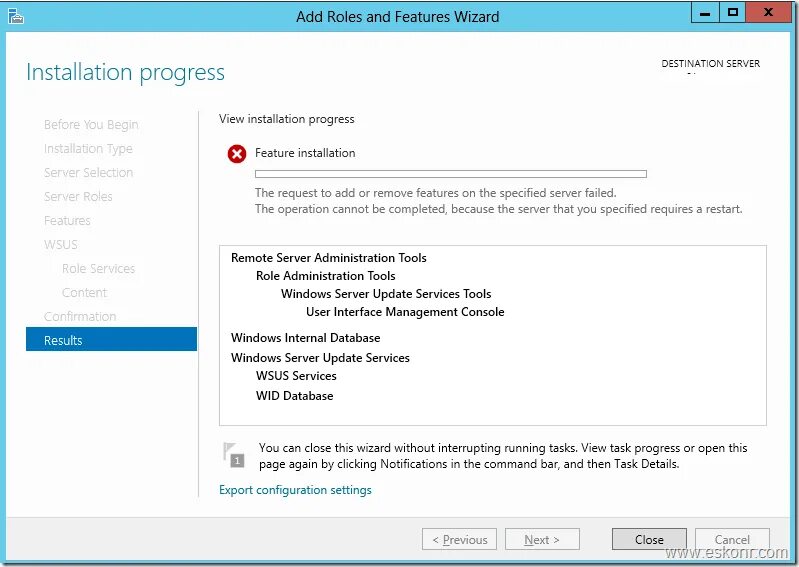Screen dimensions: 799x567
Task: Click the feature installation progress bar
Action: [451, 174]
